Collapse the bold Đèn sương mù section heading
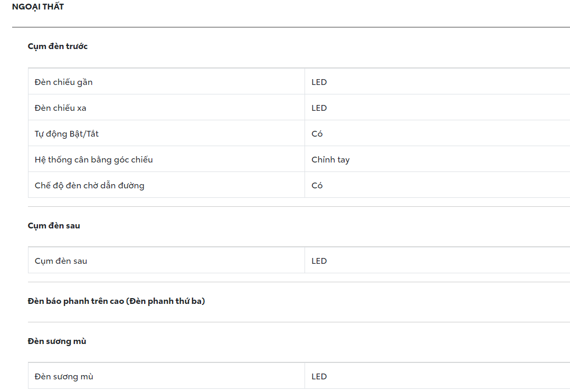The image size is (570, 392). coord(57,341)
